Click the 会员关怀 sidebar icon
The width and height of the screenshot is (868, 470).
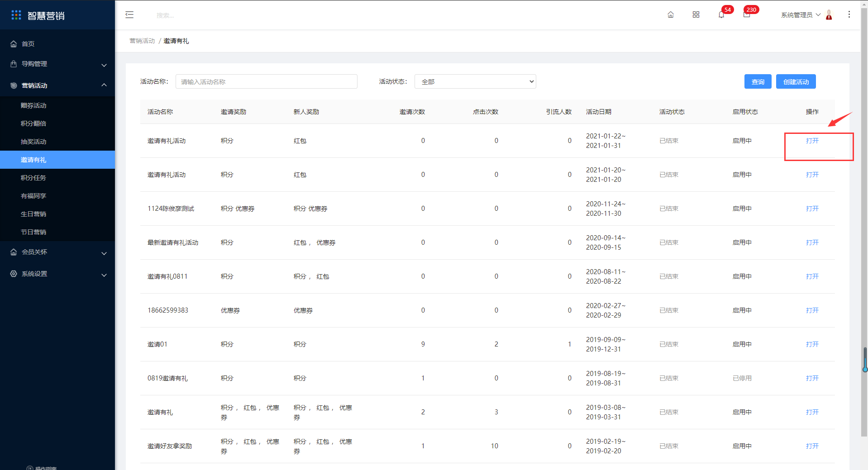(14, 252)
